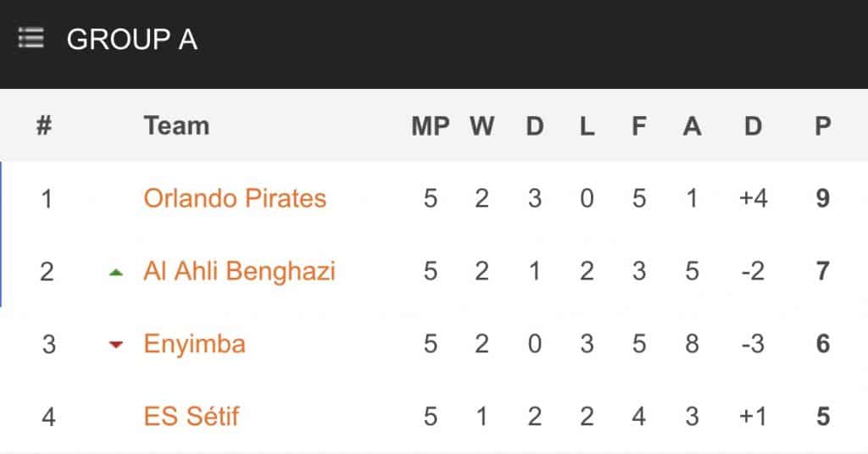The height and width of the screenshot is (454, 868).
Task: Click Enyimba's -3 goal difference
Action: 753,344
